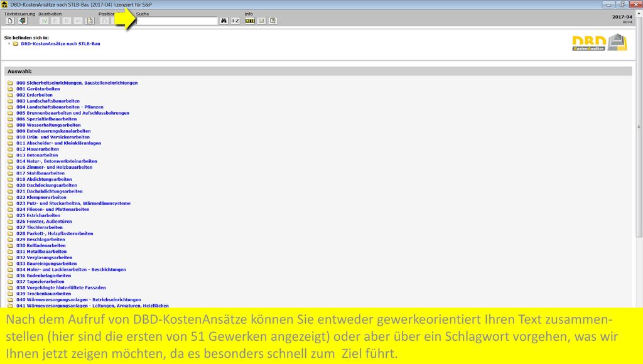Click folder icon beside 009 Entwässerungskanalarbeiten
Screen dimensions: 643x364
(x=10, y=131)
